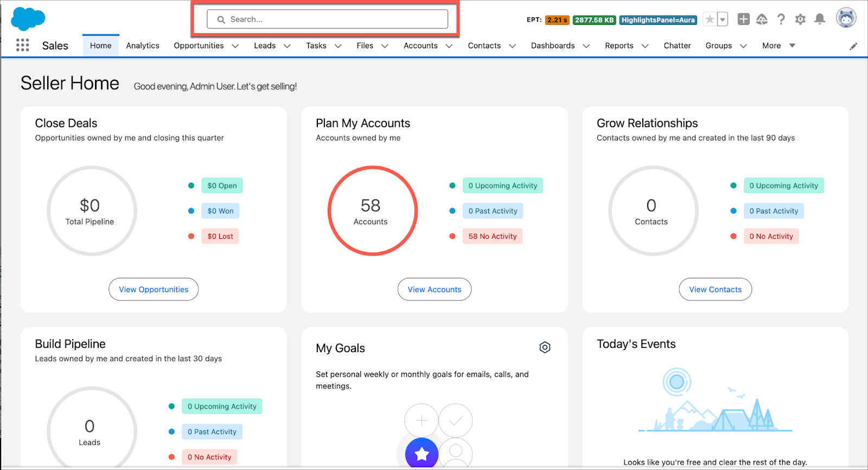Open My Goals settings icon
868x470 pixels.
[x=545, y=347]
